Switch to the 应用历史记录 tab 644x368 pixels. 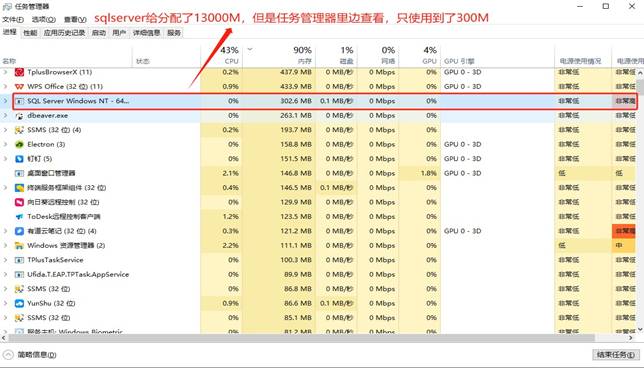click(x=64, y=33)
